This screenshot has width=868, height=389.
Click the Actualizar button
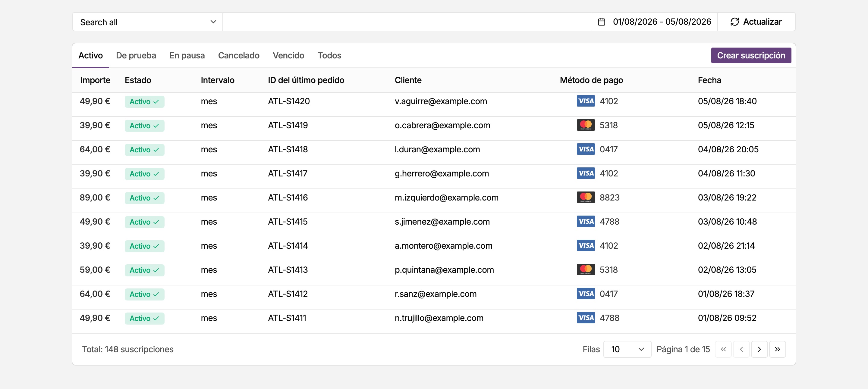coord(756,22)
